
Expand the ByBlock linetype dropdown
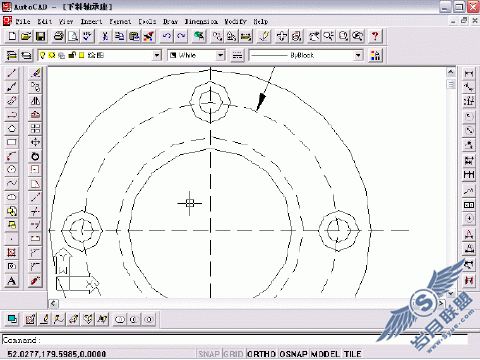coord(358,55)
